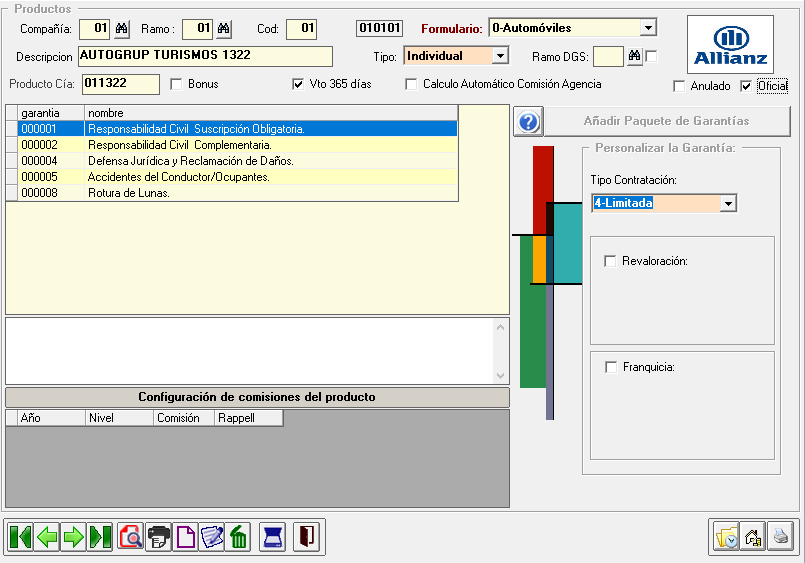The width and height of the screenshot is (805, 563).
Task: Open the search document icon
Action: click(x=130, y=537)
